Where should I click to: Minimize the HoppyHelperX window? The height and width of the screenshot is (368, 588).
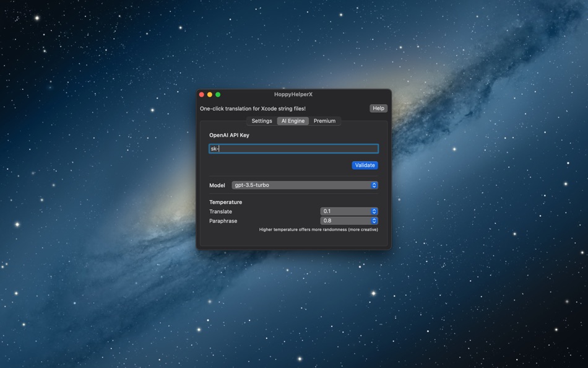[210, 95]
